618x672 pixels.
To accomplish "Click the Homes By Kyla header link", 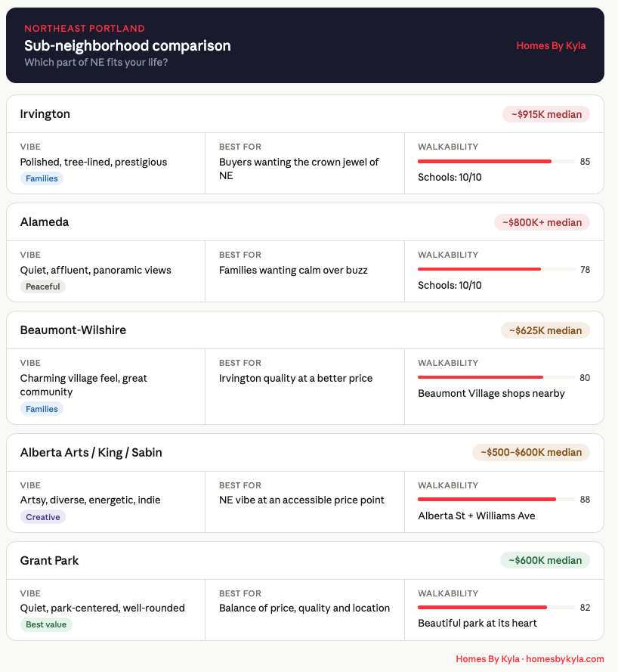I will click(x=551, y=45).
